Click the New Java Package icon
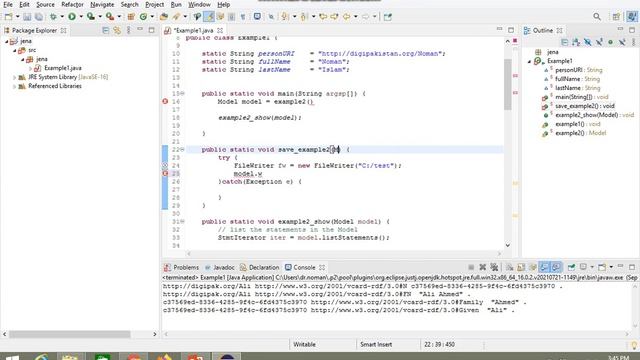 pyautogui.click(x=131, y=17)
